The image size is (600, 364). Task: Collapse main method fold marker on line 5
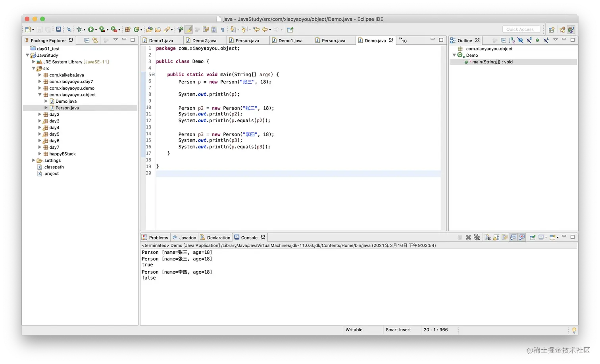coord(153,74)
